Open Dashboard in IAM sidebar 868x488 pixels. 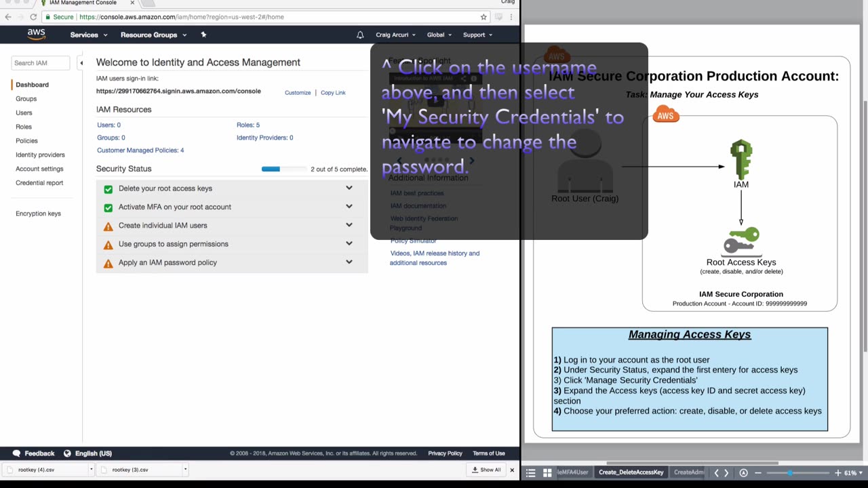(32, 85)
